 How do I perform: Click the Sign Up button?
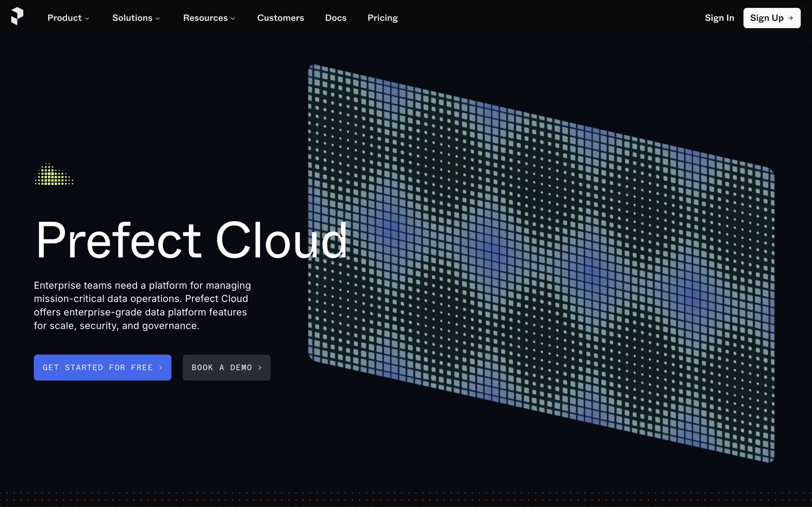click(x=772, y=18)
